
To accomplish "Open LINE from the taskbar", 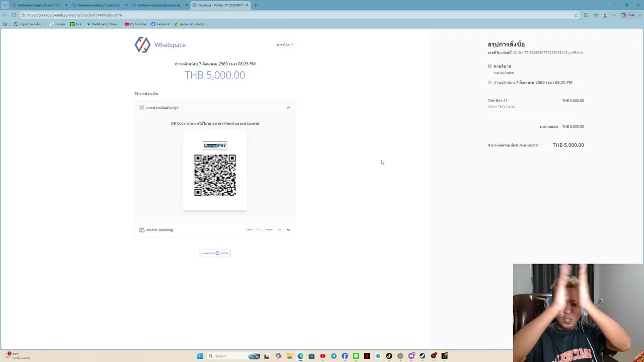I will point(356,356).
